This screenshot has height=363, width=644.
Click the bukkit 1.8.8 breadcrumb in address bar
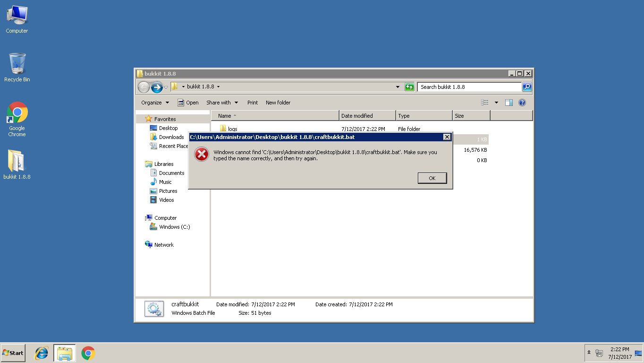pyautogui.click(x=201, y=87)
